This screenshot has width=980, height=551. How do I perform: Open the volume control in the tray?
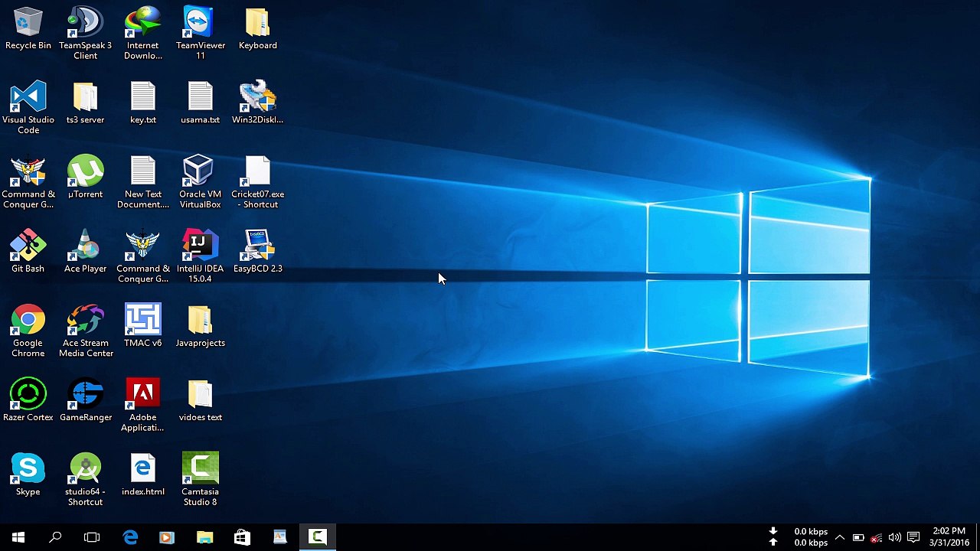click(894, 537)
